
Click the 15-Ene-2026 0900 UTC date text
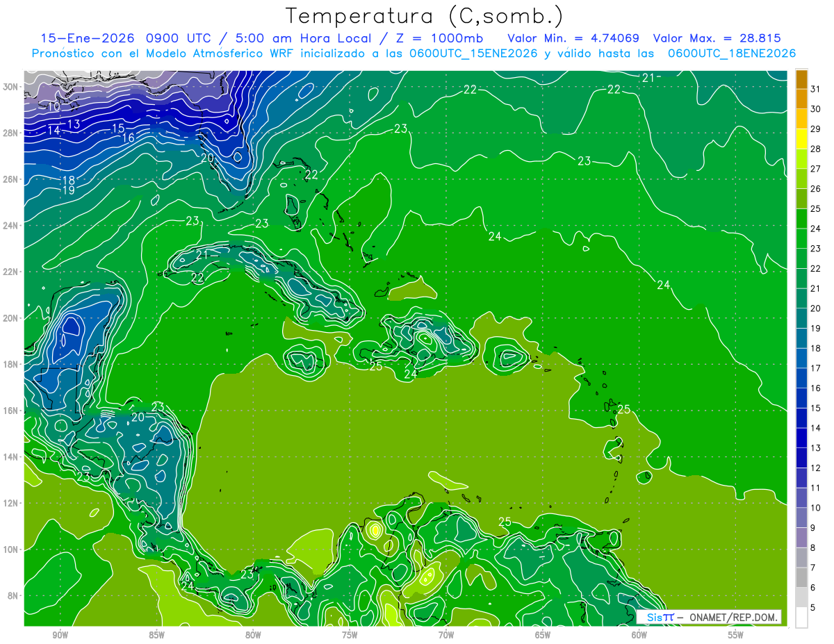point(125,38)
